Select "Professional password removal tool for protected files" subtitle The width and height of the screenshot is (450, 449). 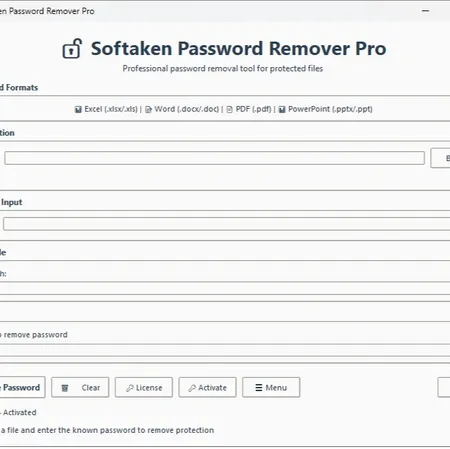223,69
